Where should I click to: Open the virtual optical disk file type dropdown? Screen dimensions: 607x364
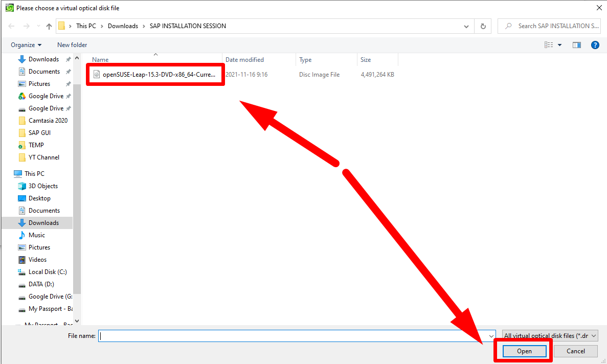[x=550, y=336]
